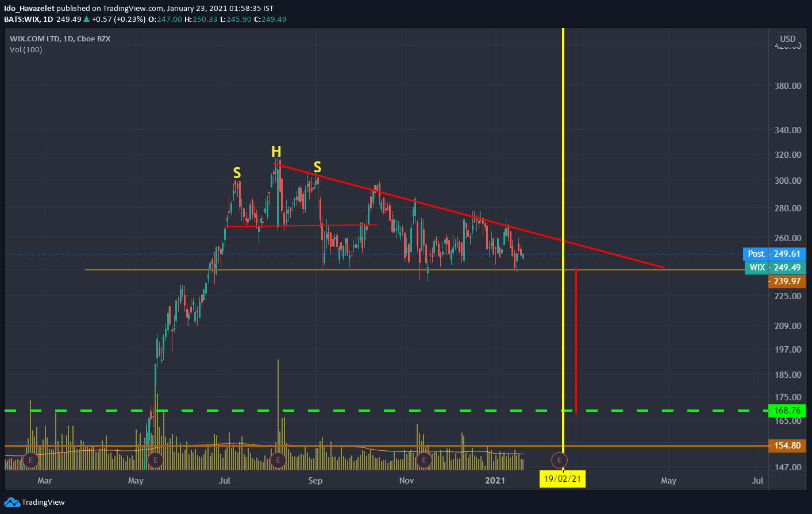
Task: Open the earnings marker nearest the 2020 May label
Action: click(155, 460)
